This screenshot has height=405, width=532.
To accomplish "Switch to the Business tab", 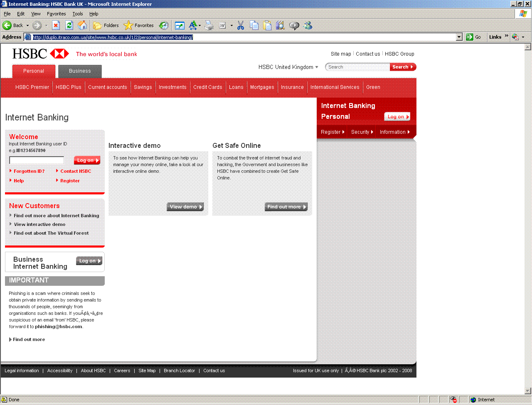I will pyautogui.click(x=80, y=71).
